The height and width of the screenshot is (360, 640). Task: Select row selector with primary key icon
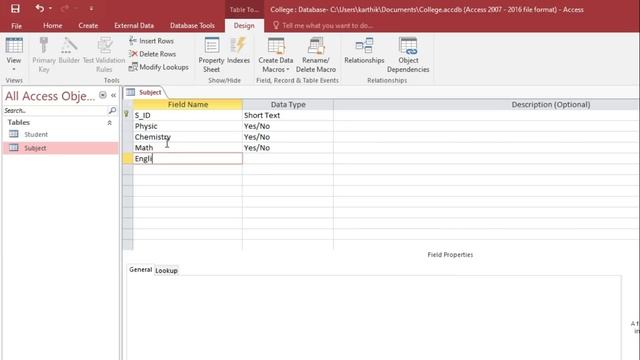point(127,115)
